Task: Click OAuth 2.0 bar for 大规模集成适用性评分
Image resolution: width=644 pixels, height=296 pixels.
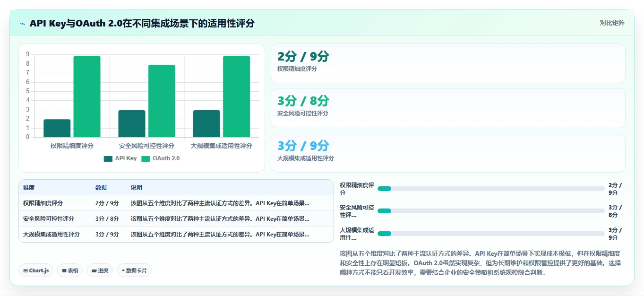Action: pos(236,96)
